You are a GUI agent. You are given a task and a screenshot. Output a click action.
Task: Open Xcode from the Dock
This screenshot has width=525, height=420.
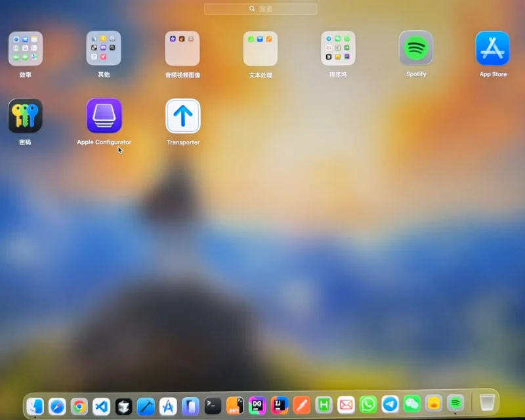pyautogui.click(x=146, y=406)
